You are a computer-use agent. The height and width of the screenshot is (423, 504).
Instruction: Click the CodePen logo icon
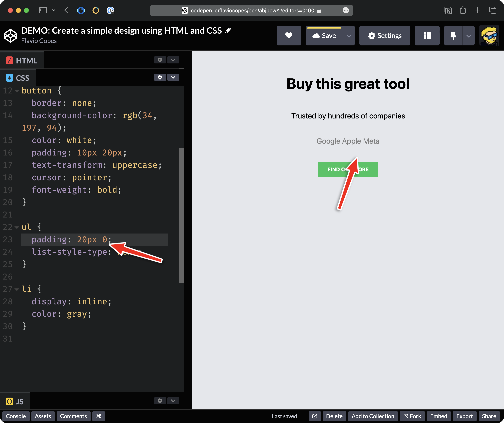pyautogui.click(x=10, y=36)
